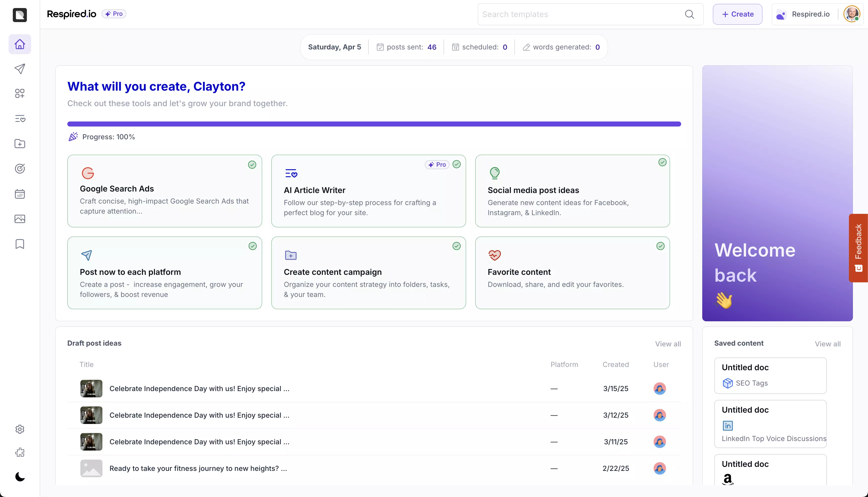Image resolution: width=868 pixels, height=497 pixels.
Task: Open the calendar icon in sidebar
Action: click(20, 194)
